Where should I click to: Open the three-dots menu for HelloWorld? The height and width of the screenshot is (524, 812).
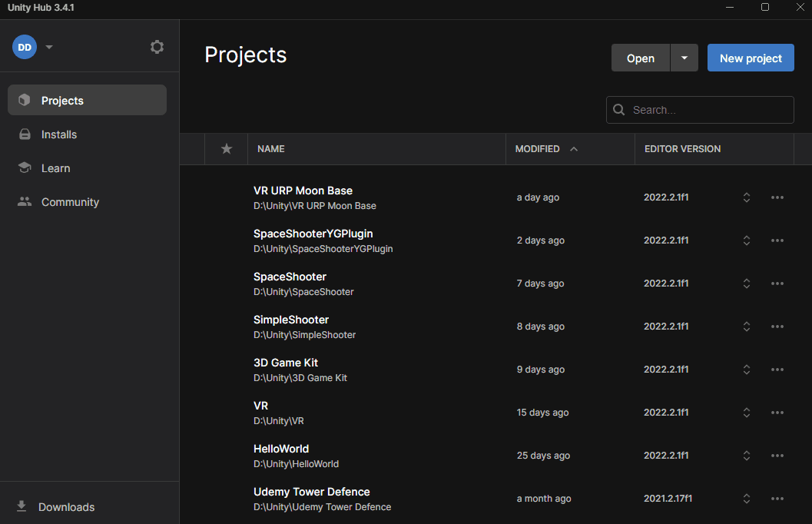pos(777,456)
